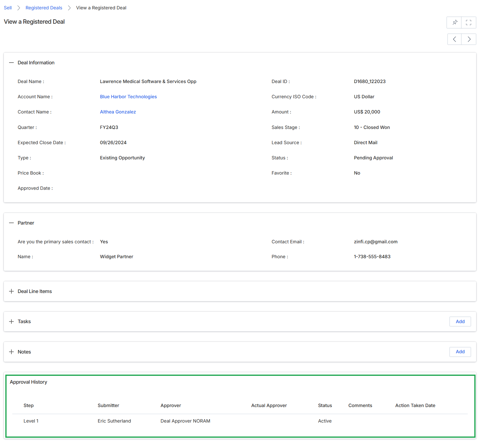Click the Actual Approver column header
This screenshot has height=448, width=480.
point(269,406)
